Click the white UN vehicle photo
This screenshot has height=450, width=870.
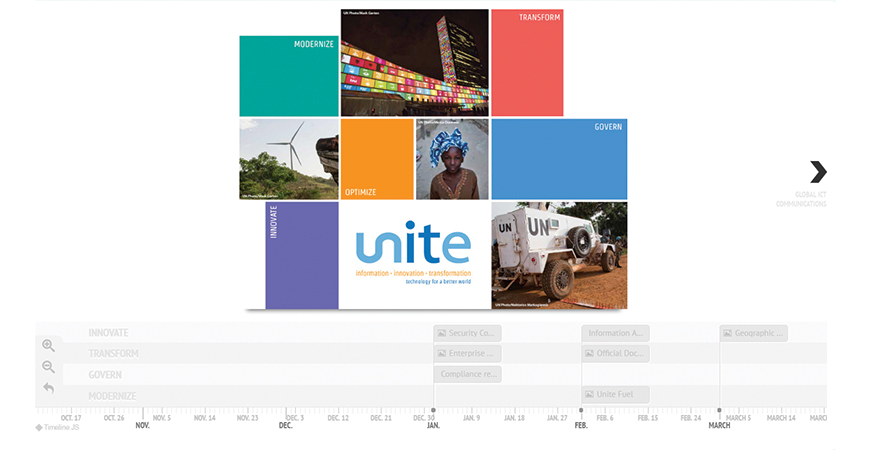559,255
